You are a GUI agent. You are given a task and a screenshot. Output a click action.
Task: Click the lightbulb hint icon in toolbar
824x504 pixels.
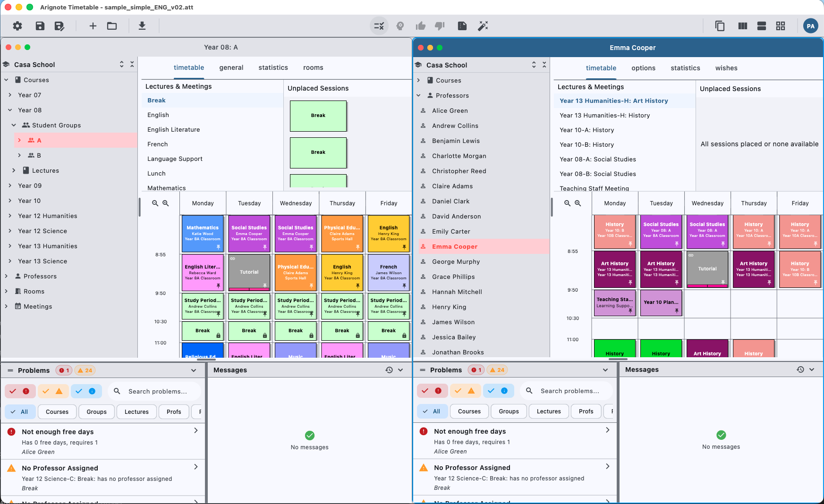(x=400, y=26)
